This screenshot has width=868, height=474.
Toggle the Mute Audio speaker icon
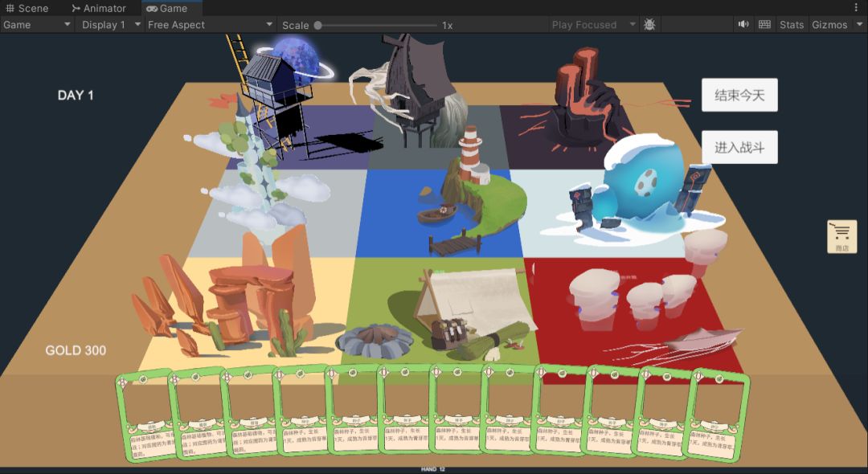743,24
